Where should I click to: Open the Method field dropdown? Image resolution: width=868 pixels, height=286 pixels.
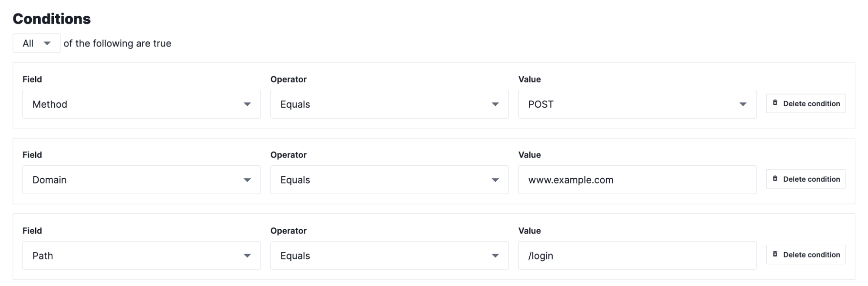[x=141, y=104]
